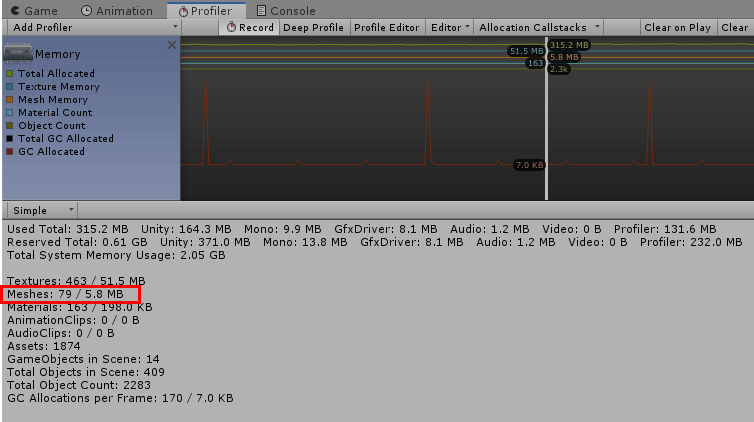Click the Animation tab clock icon
This screenshot has width=754, height=422.
click(x=87, y=11)
